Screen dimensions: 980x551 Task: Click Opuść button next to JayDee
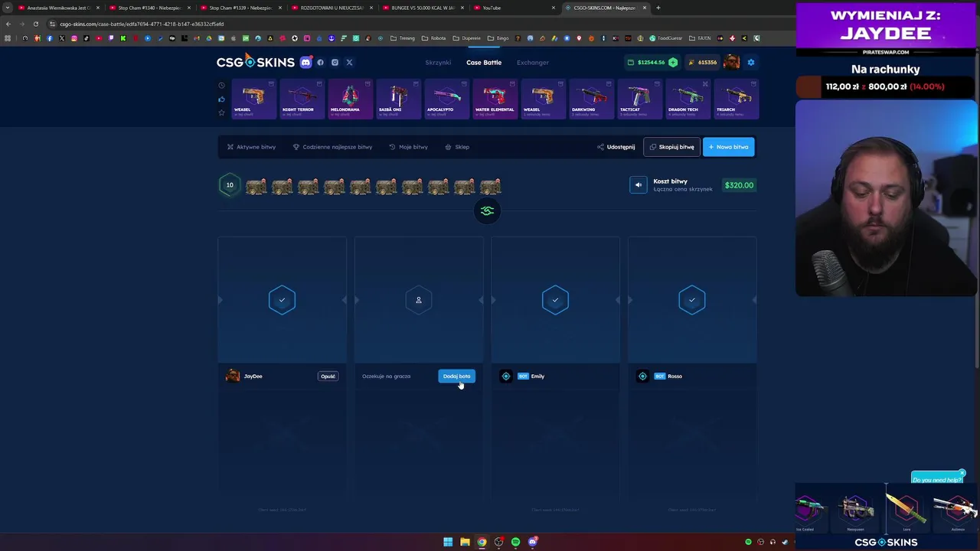(x=328, y=377)
